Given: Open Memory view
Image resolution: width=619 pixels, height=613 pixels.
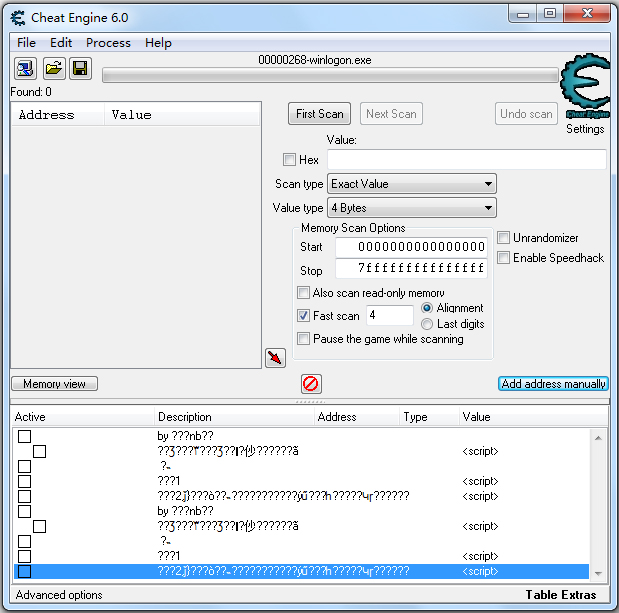Looking at the screenshot, I should point(54,384).
